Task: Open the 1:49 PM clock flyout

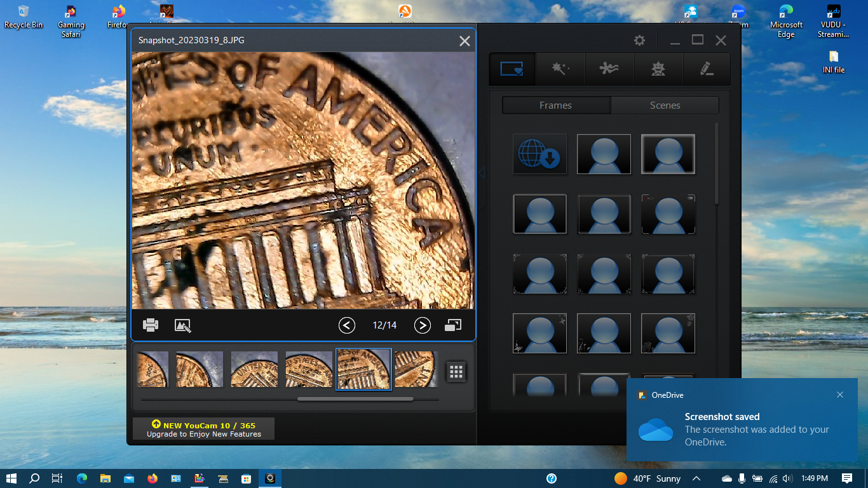Action: [x=814, y=478]
